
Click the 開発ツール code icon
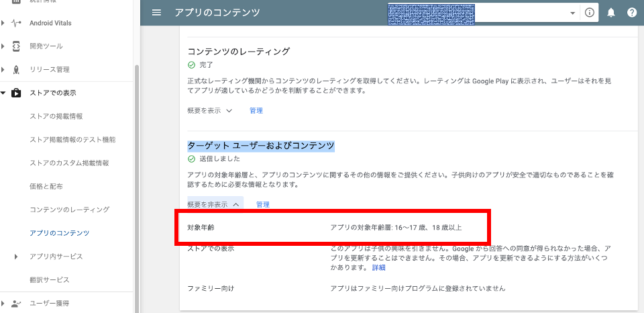16,46
